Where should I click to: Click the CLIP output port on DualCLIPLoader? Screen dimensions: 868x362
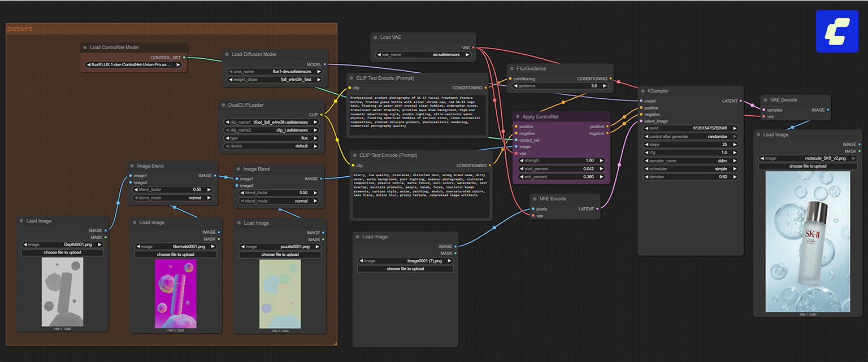pos(322,115)
